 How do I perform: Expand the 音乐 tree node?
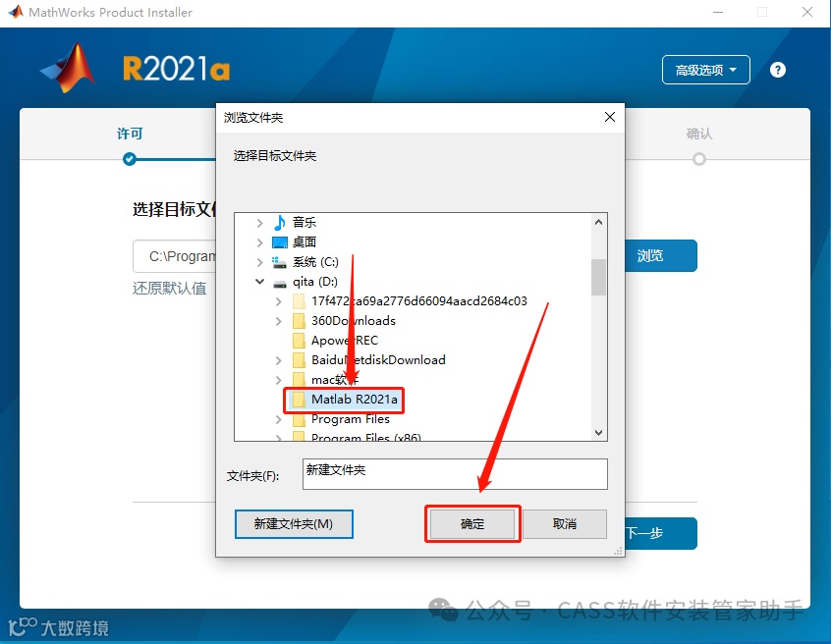pyautogui.click(x=259, y=223)
